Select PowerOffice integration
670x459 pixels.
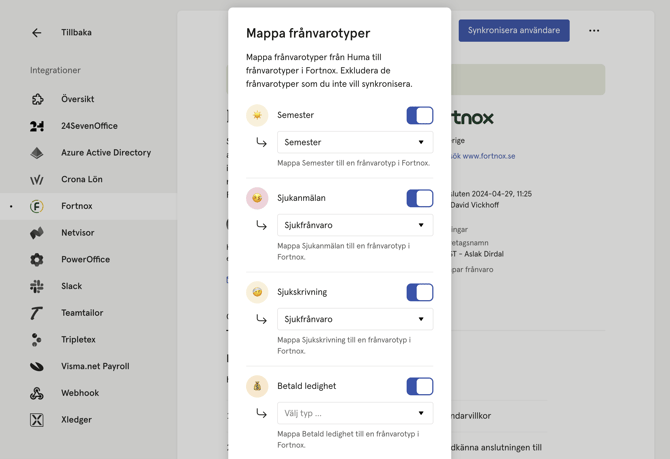pos(85,259)
